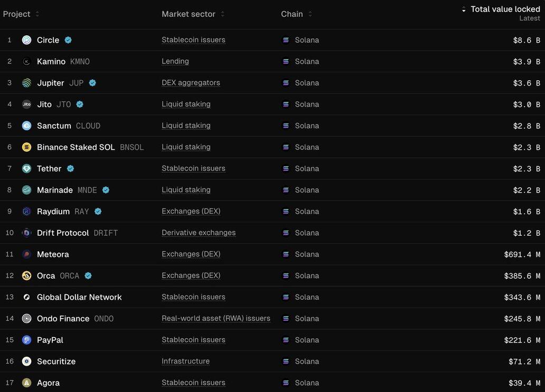
Task: Click the Marinade project logo icon
Action: tap(27, 190)
